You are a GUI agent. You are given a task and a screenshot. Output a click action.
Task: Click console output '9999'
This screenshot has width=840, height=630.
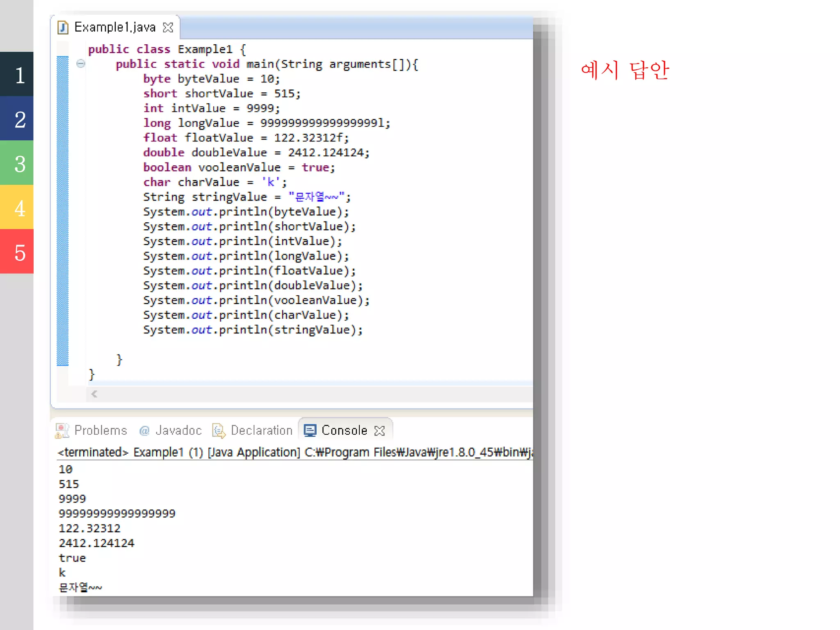72,499
